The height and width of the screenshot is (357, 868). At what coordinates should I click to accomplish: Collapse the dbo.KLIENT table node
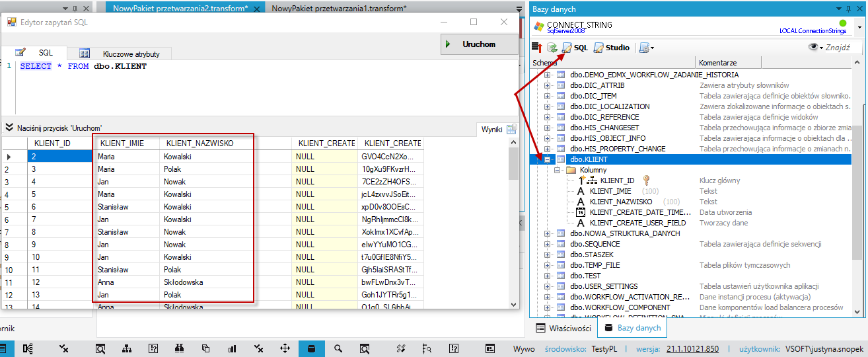547,159
